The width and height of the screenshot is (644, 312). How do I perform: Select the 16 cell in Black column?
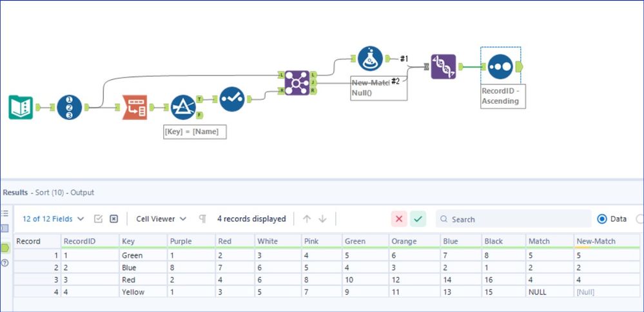tap(504, 280)
